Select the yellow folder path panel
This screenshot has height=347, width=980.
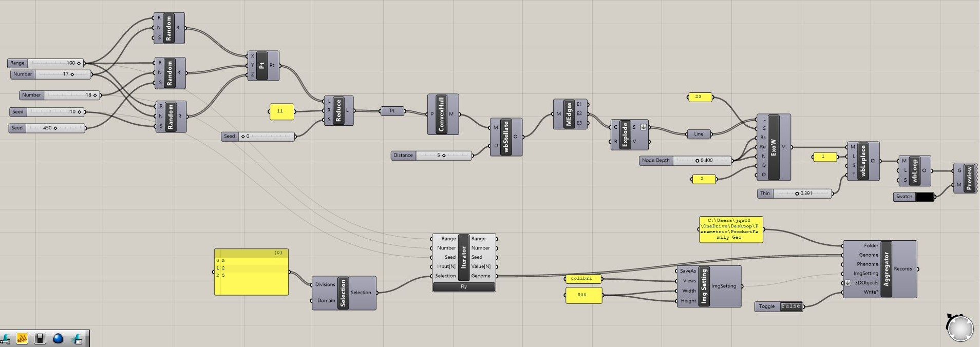tap(730, 229)
